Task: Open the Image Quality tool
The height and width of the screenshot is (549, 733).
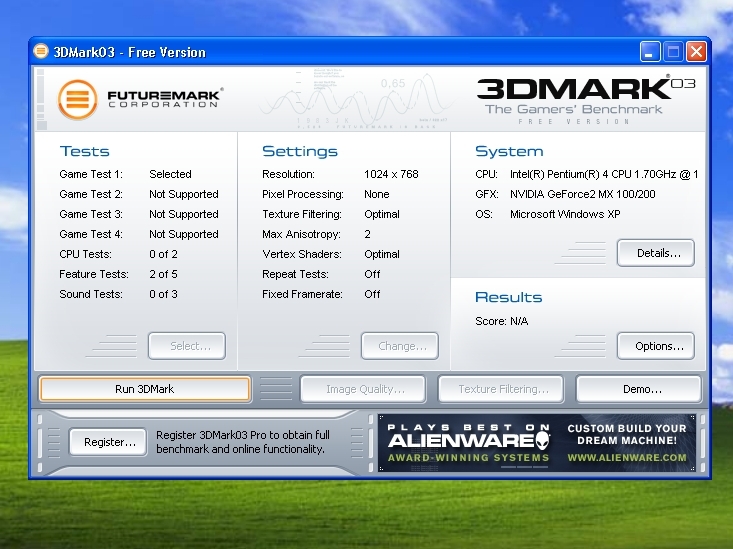Action: (363, 389)
